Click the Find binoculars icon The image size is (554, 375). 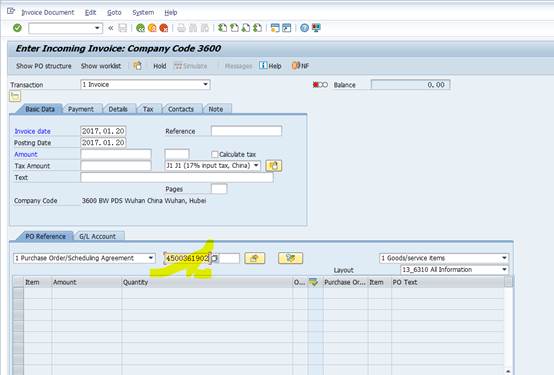(x=193, y=28)
